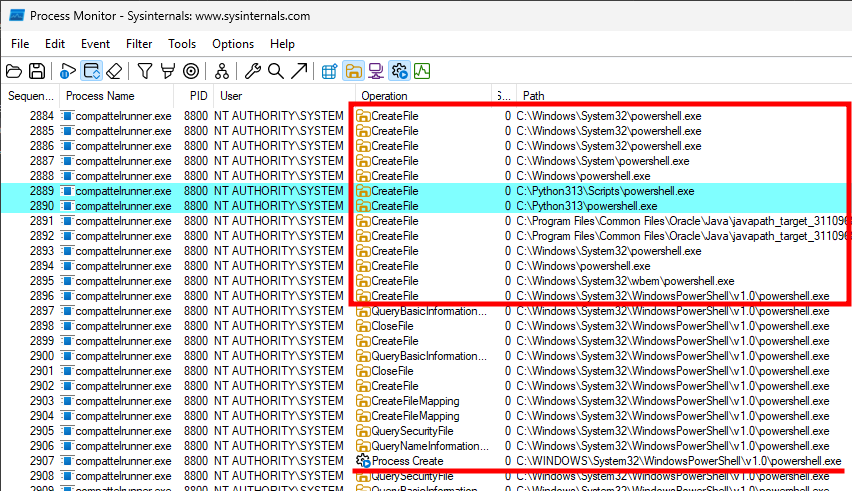This screenshot has height=491, width=852.
Task: Toggle Show Process and Thread Activity
Action: (399, 71)
